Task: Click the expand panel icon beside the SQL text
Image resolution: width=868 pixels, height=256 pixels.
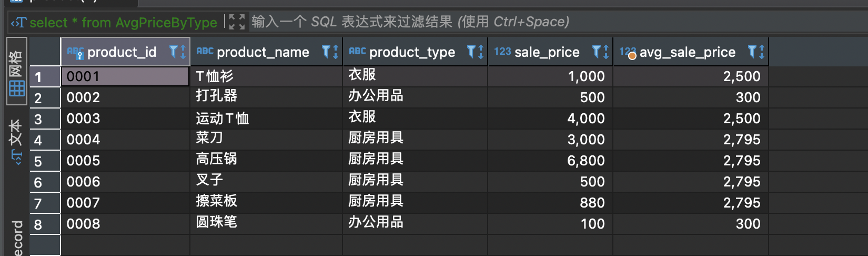Action: 237,22
